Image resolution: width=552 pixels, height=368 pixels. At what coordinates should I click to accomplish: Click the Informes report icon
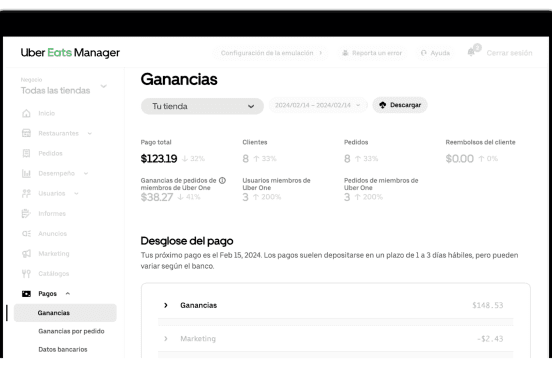(x=26, y=213)
